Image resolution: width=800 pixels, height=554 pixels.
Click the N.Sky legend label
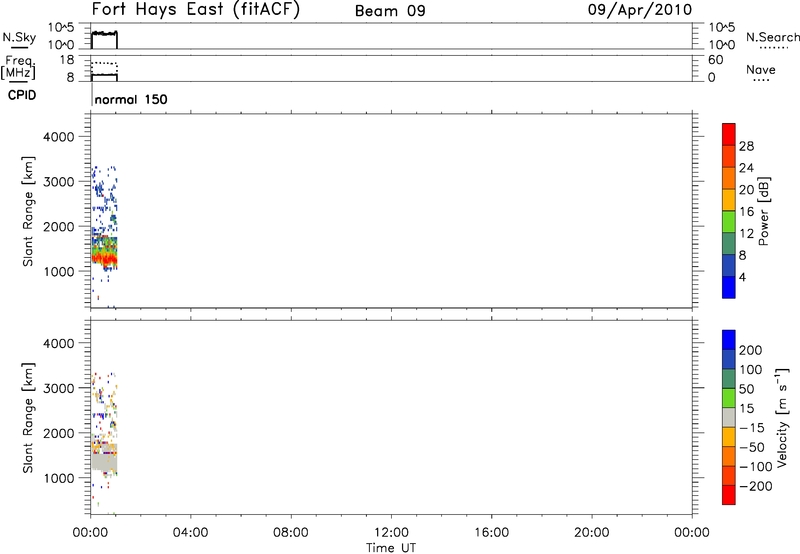pyautogui.click(x=17, y=37)
